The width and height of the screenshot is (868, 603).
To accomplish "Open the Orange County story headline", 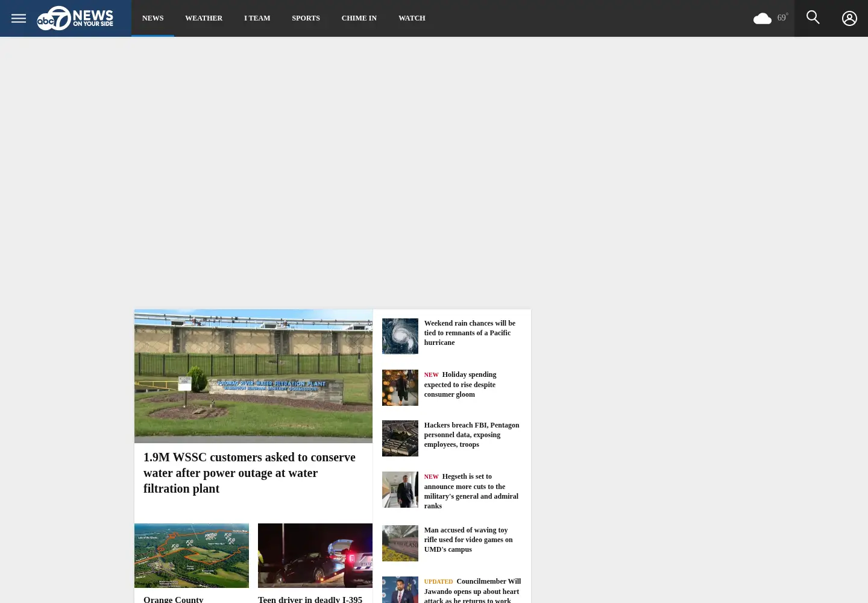I will point(174,599).
